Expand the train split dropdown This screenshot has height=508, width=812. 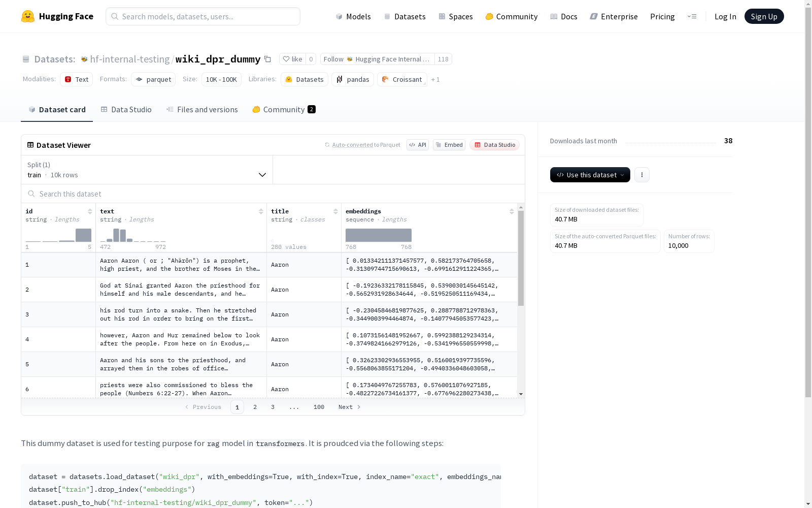(147, 170)
